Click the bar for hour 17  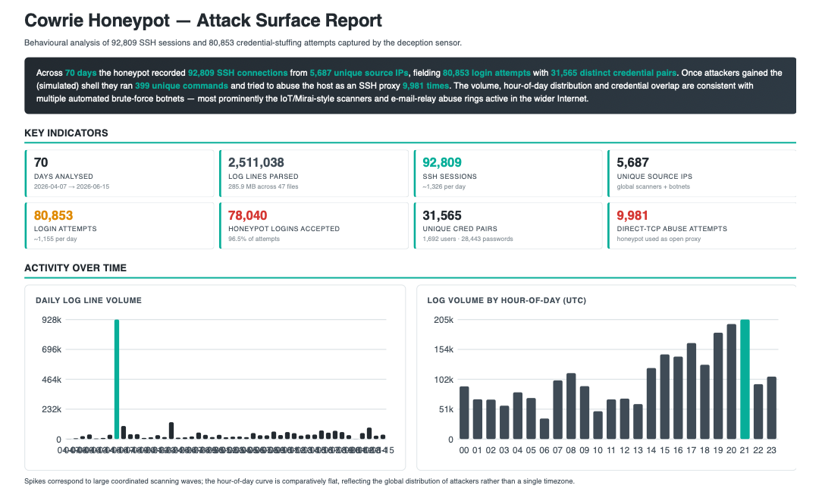click(x=691, y=391)
